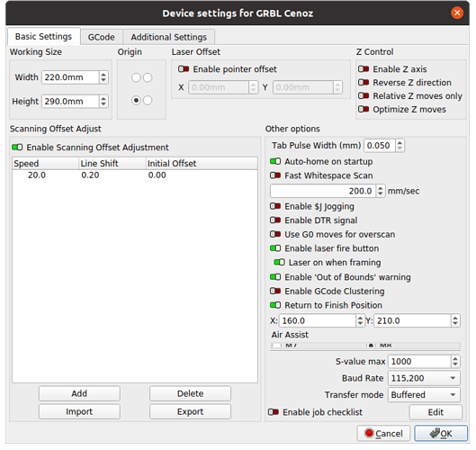Enable GCode Clustering toggle
476x450 pixels.
tap(275, 292)
